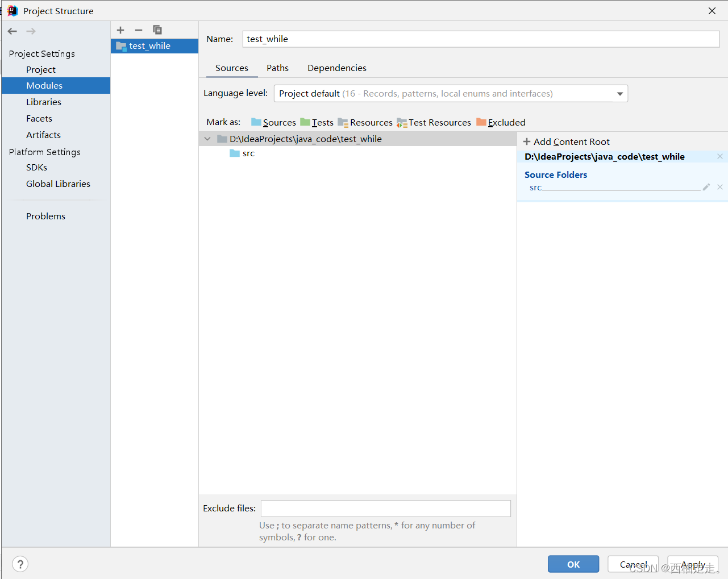This screenshot has height=579, width=728.
Task: Click the Cancel button
Action: (633, 564)
